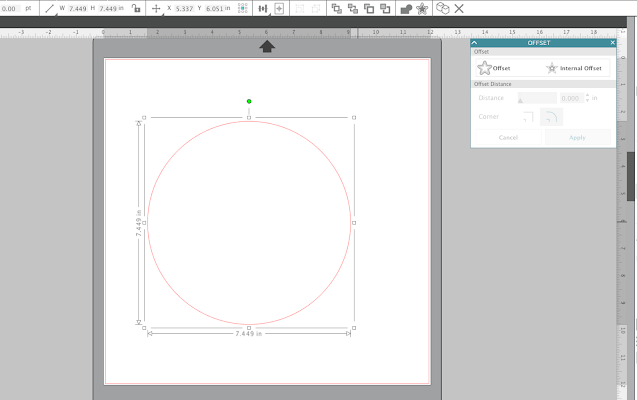Click the top-center selection handle
The width and height of the screenshot is (637, 400).
(249, 118)
